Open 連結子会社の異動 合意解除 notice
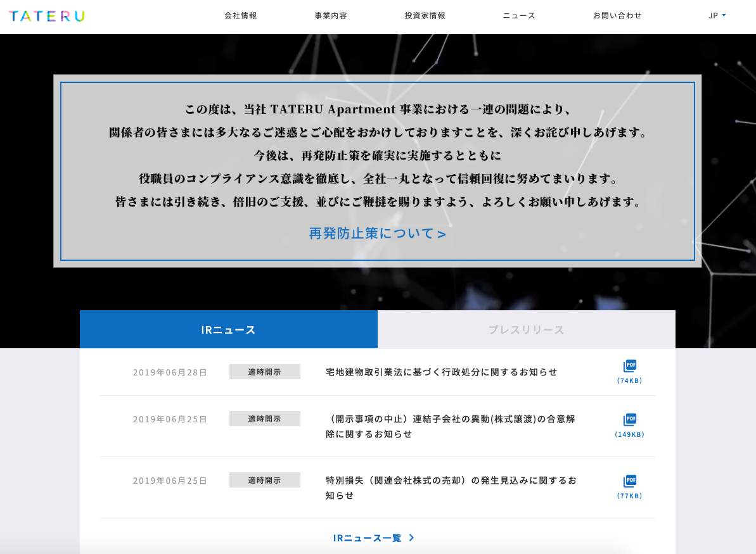 coord(451,426)
